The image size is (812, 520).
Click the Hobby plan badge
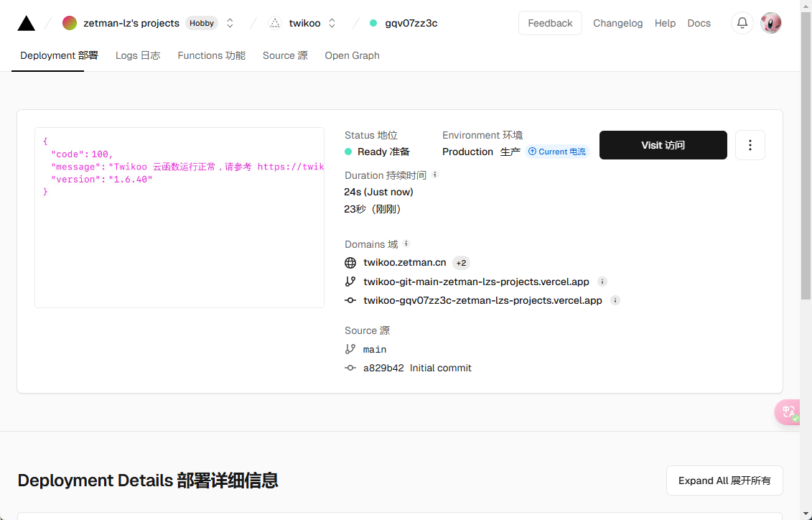coord(202,23)
